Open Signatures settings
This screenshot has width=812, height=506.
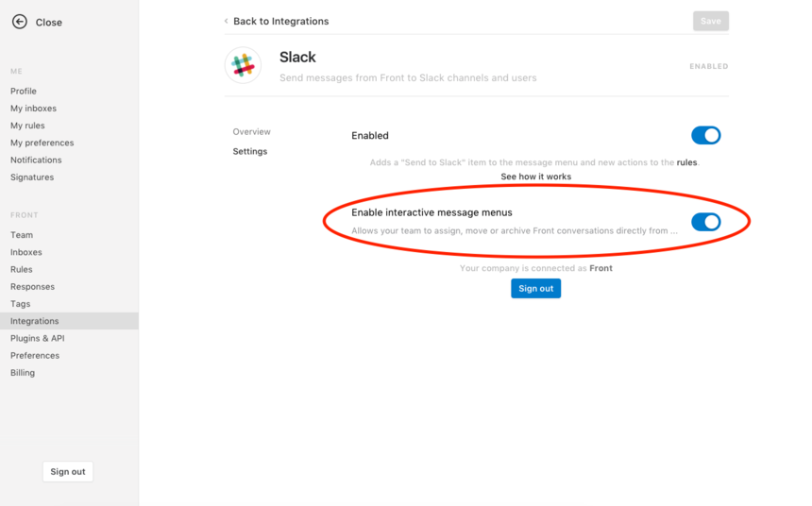(x=32, y=177)
